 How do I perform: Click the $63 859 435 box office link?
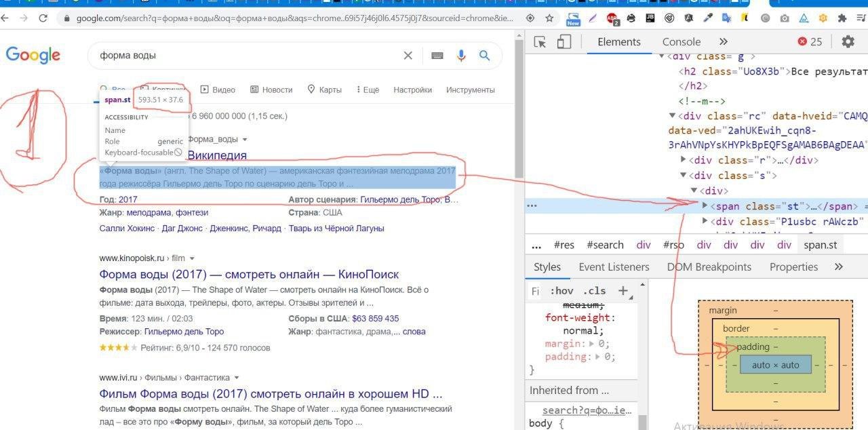pyautogui.click(x=376, y=318)
